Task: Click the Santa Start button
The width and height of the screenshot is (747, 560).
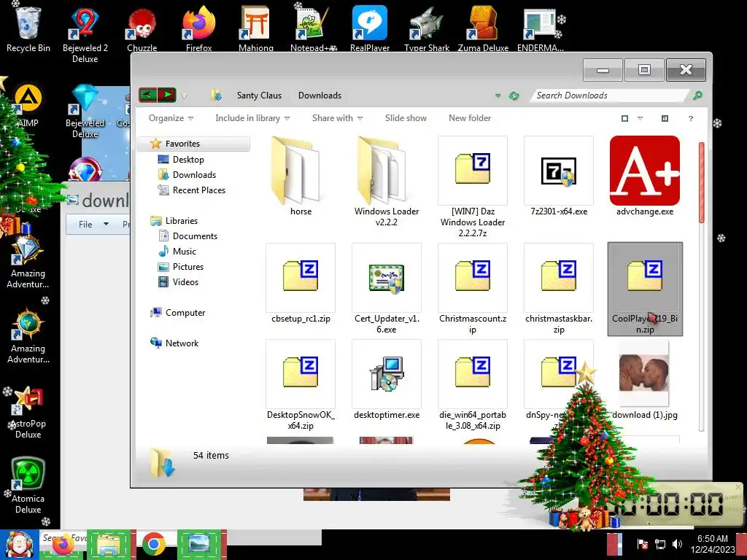Action: coord(19,545)
